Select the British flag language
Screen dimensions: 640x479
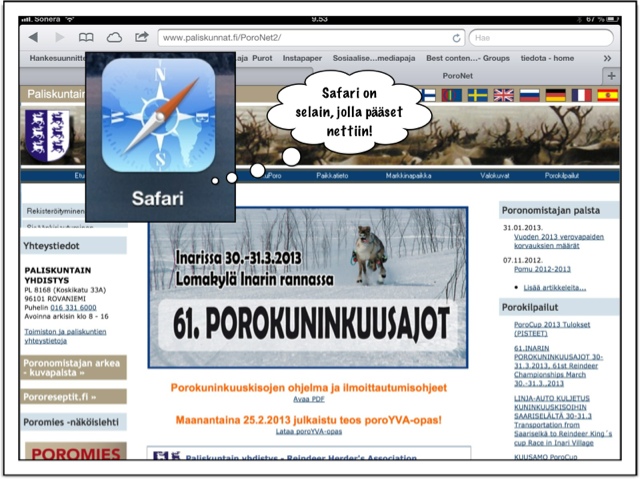click(x=504, y=95)
